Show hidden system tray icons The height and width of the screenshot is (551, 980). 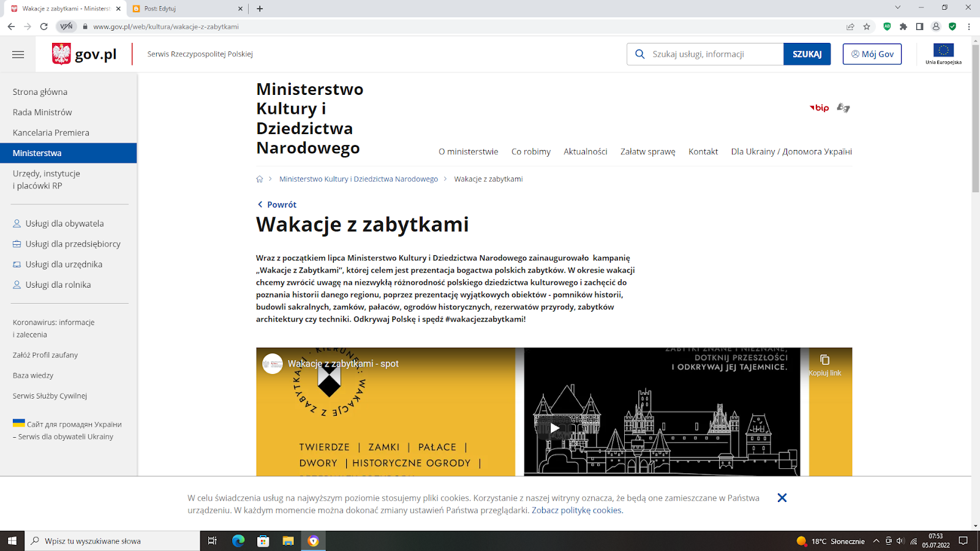tap(876, 541)
